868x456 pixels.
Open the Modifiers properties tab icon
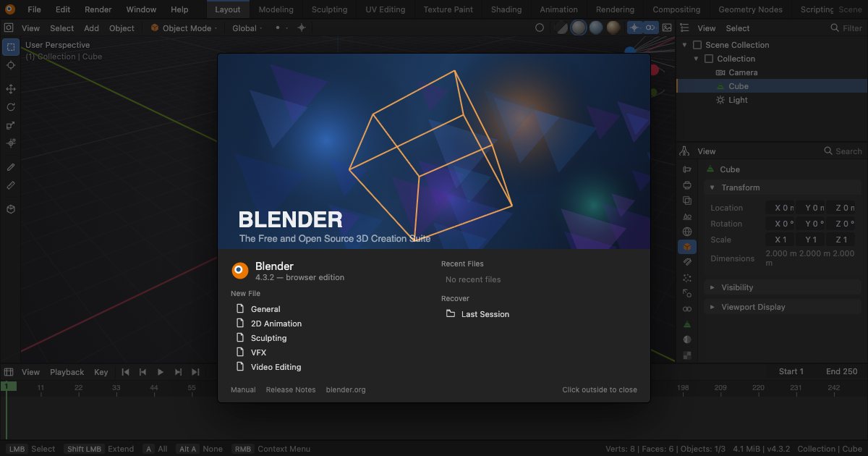coord(687,262)
